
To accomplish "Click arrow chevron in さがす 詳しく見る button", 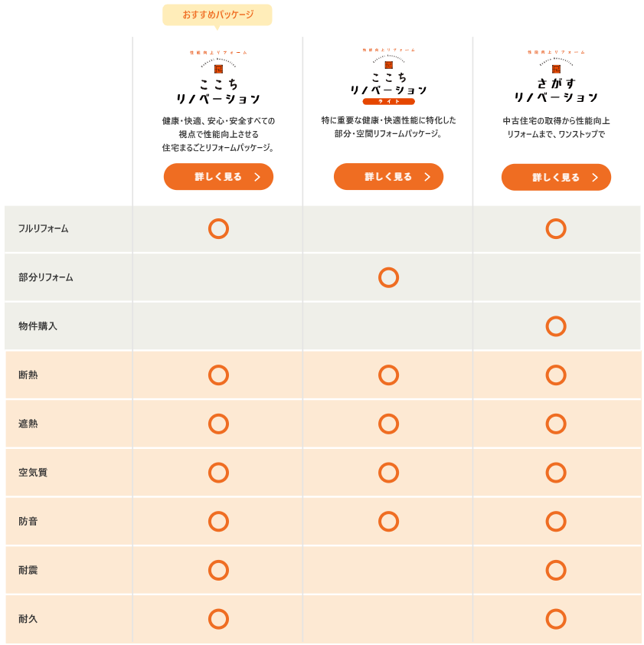I will tap(595, 177).
